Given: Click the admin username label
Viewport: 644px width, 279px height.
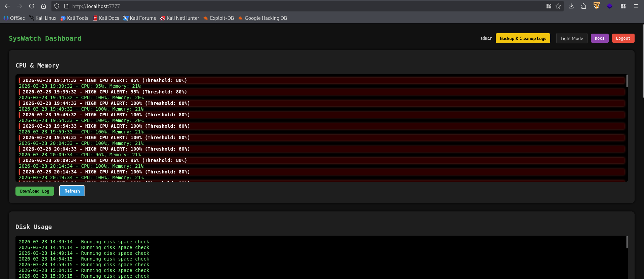Looking at the screenshot, I should 486,38.
